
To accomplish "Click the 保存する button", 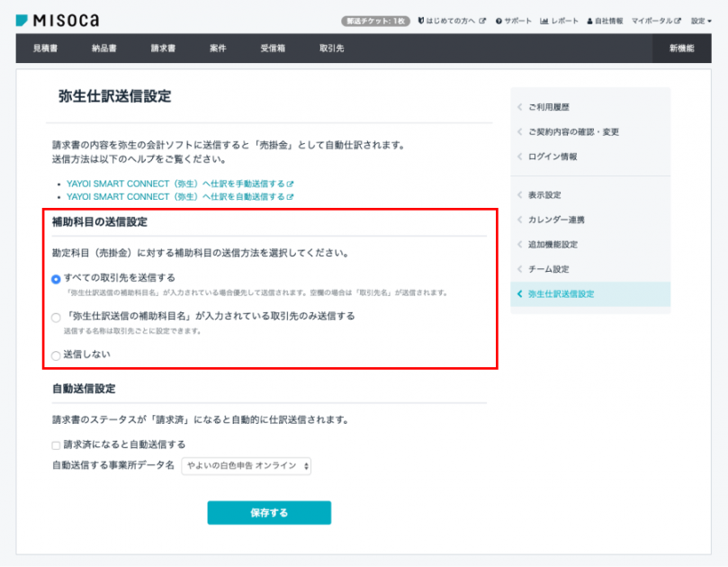I will pyautogui.click(x=269, y=513).
